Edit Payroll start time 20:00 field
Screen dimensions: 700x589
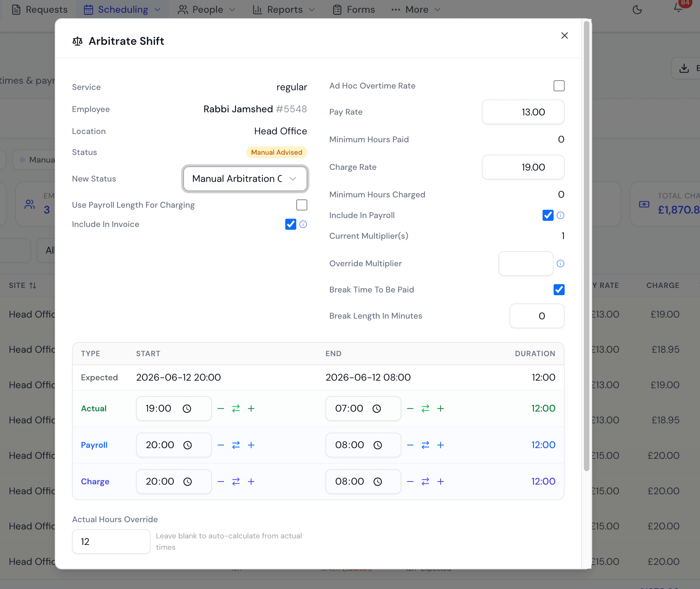(x=174, y=445)
